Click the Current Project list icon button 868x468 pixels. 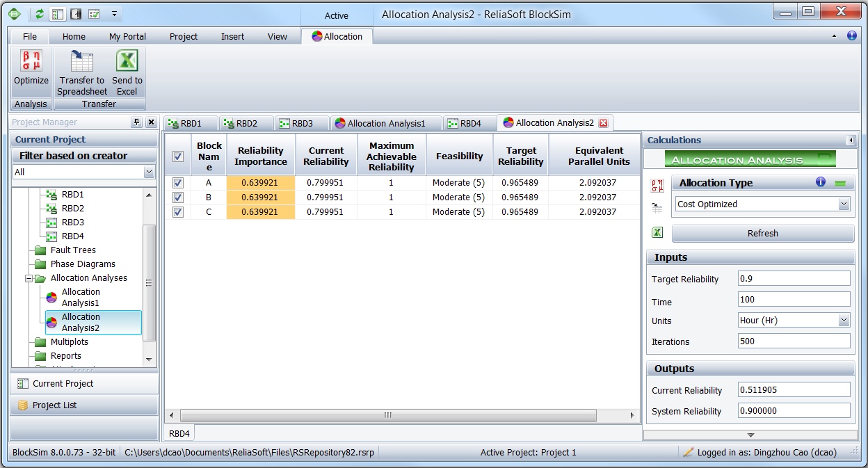[23, 384]
